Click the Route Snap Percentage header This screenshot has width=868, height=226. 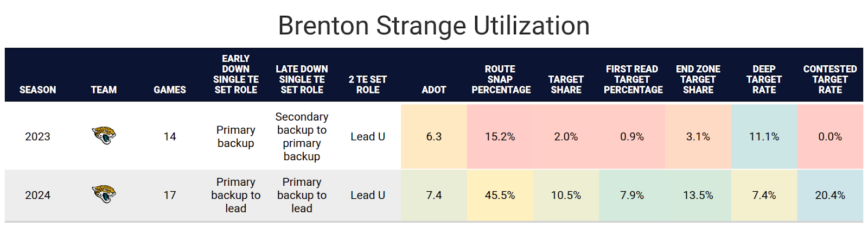[x=500, y=79]
